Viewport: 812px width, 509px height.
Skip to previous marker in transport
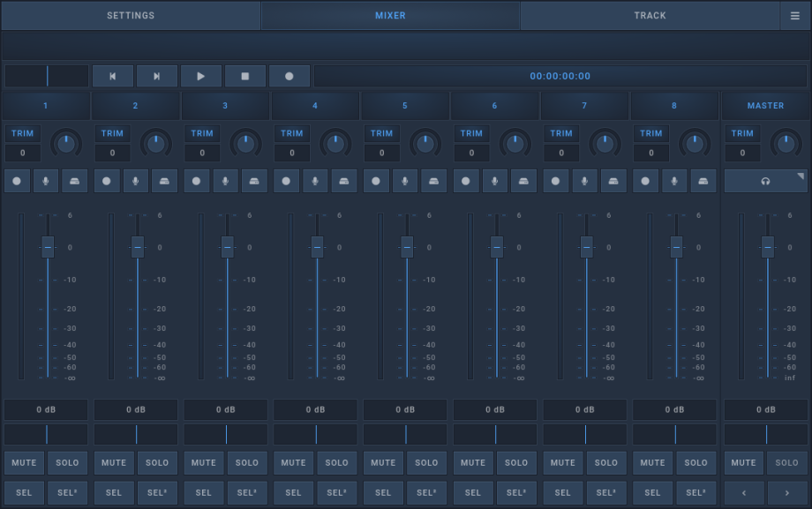click(x=113, y=77)
